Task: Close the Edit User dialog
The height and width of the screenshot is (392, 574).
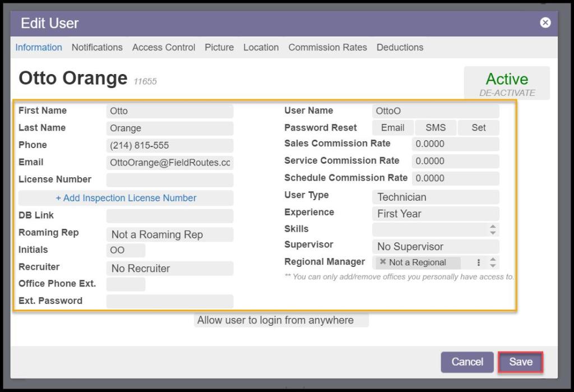Action: (x=545, y=22)
